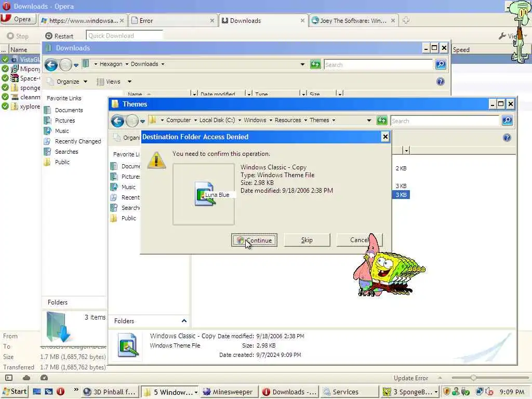Expand dropdown after Downloads breadcrumb
This screenshot has height=399, width=532.
pos(163,64)
